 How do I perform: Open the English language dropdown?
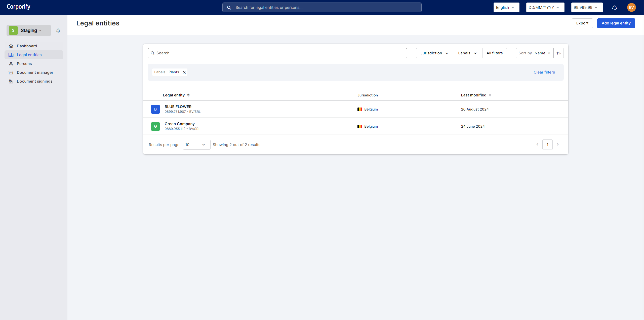[506, 8]
